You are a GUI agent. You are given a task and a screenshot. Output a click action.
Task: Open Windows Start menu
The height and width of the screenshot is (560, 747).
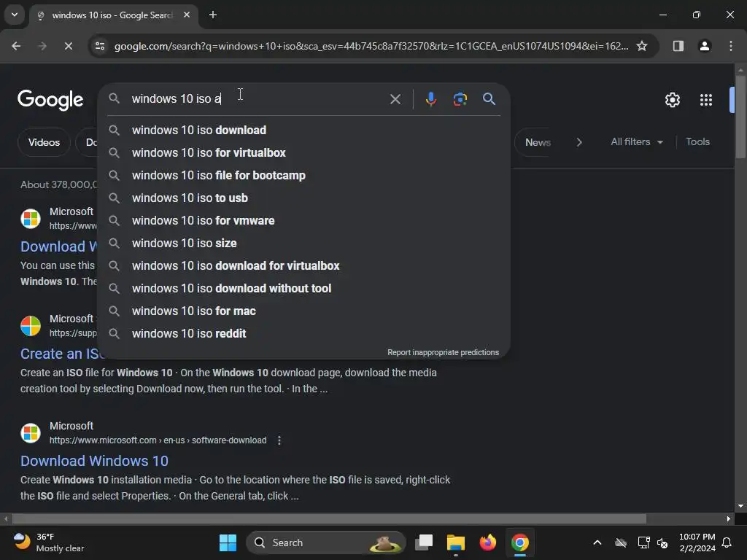228,542
